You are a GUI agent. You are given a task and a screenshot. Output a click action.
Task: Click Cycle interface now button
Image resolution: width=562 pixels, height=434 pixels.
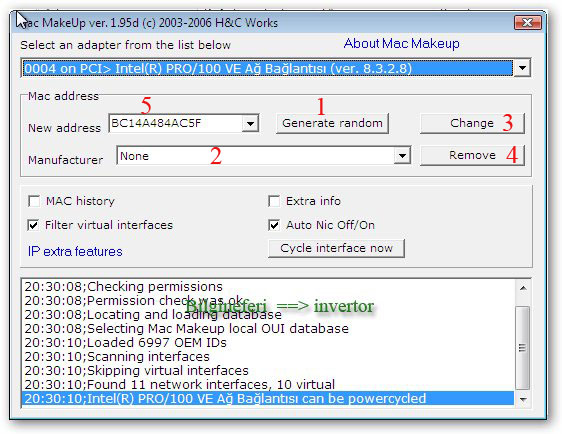[x=336, y=248]
